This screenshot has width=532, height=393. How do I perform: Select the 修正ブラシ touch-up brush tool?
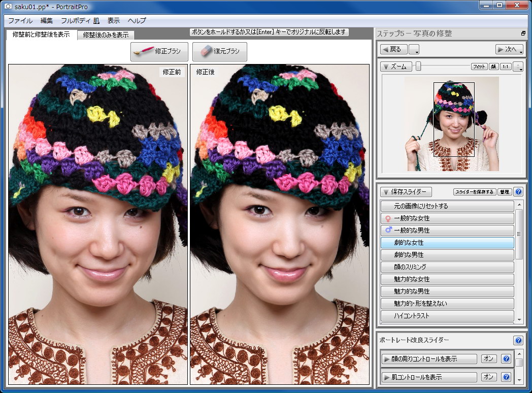pos(159,52)
